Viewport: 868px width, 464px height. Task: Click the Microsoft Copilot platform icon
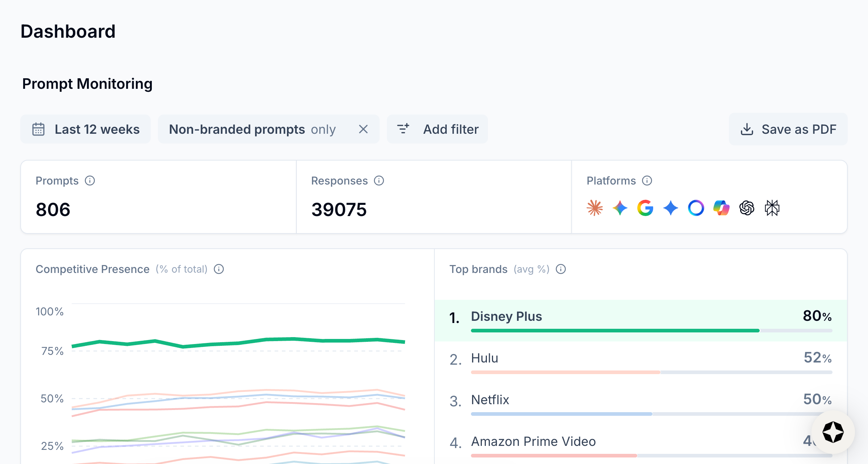[721, 208]
